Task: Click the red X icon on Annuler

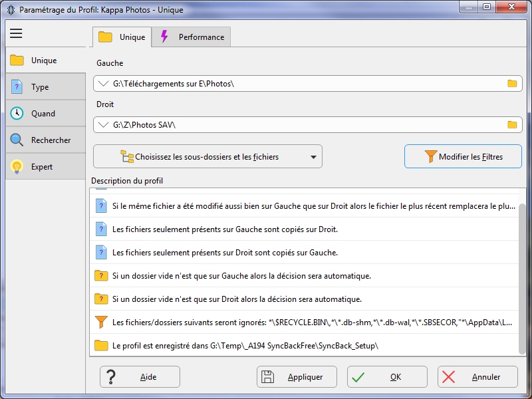Action: (448, 377)
